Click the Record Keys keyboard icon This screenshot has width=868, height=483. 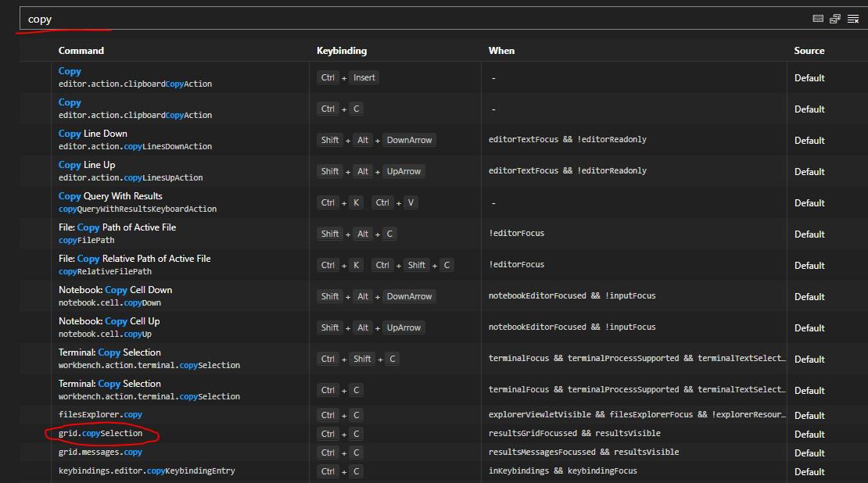click(x=818, y=18)
